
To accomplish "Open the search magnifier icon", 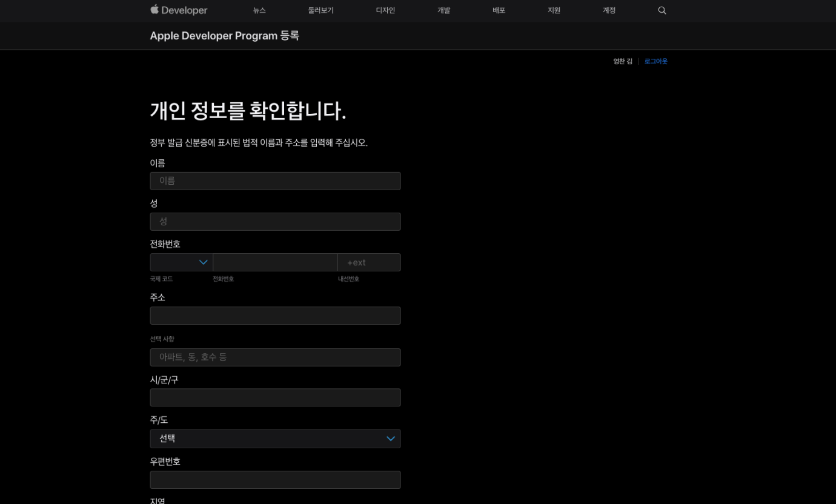I will click(x=662, y=10).
